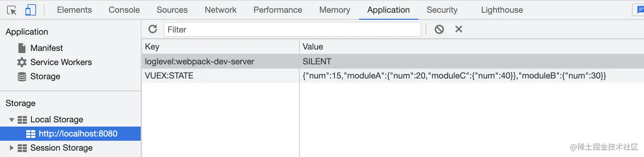Screen dimensions: 644x157
Task: Click the Key column header
Action: [221, 47]
